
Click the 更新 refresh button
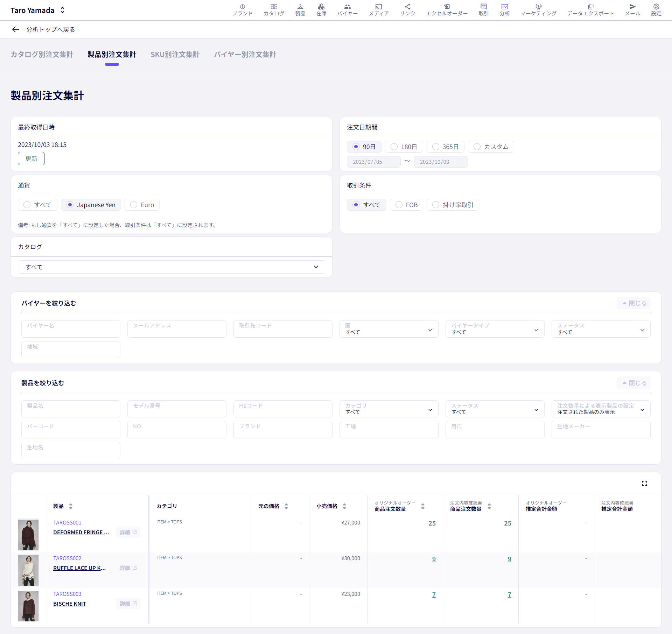31,159
